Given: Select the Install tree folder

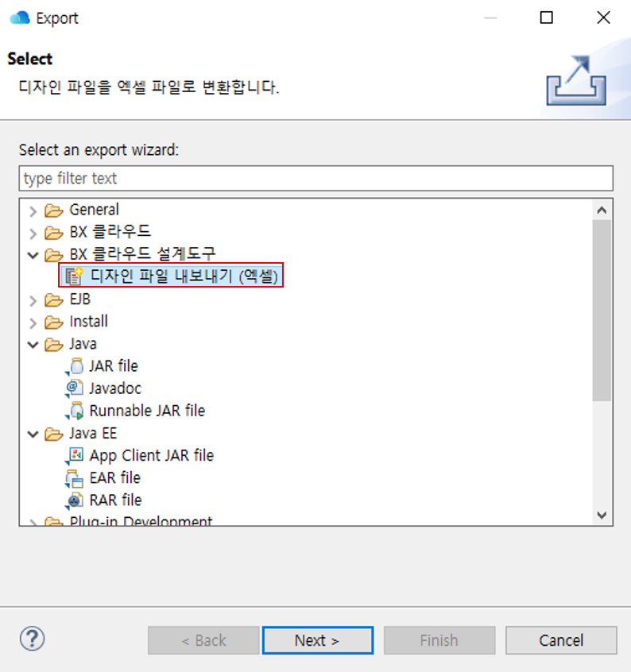Looking at the screenshot, I should (88, 322).
